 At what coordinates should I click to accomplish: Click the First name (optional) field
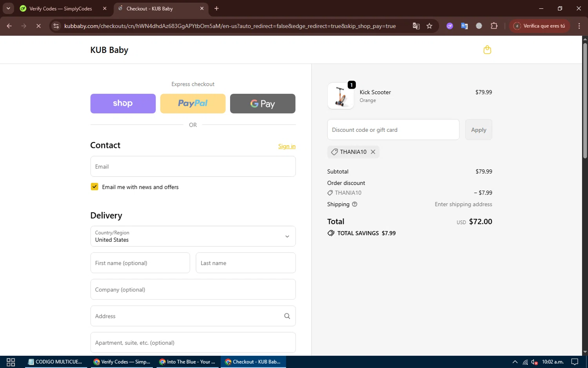pyautogui.click(x=140, y=263)
